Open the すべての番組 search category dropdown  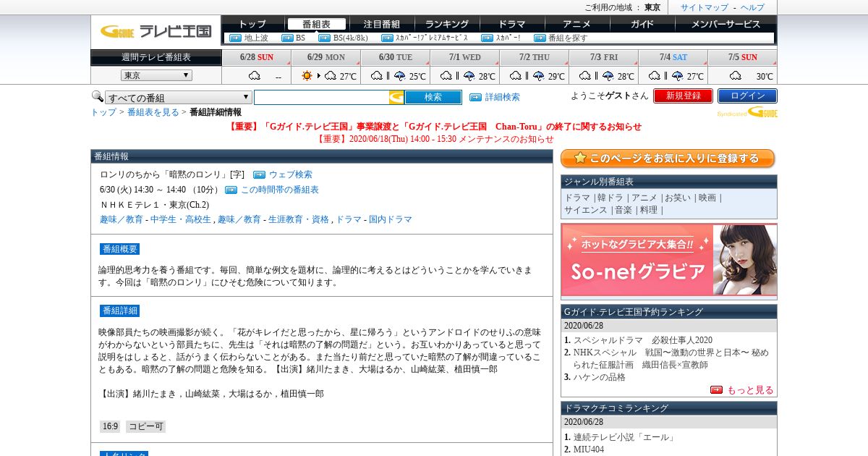point(179,97)
